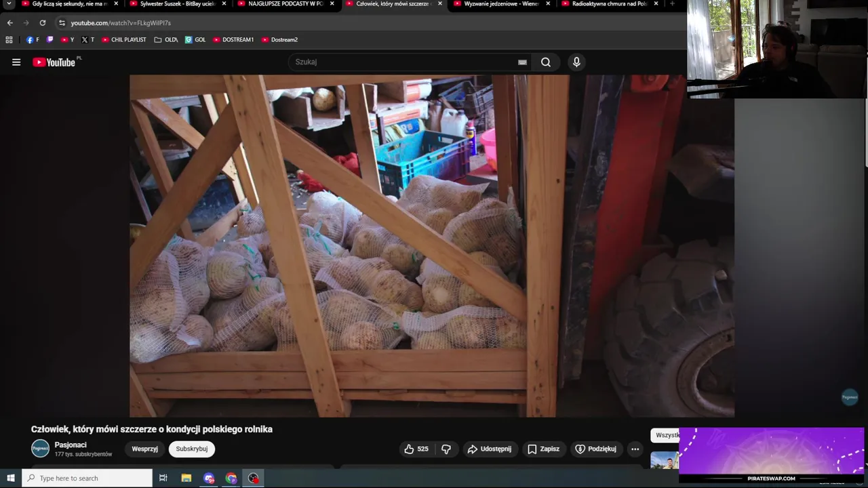Share the video via Udostępnij

pos(490,449)
